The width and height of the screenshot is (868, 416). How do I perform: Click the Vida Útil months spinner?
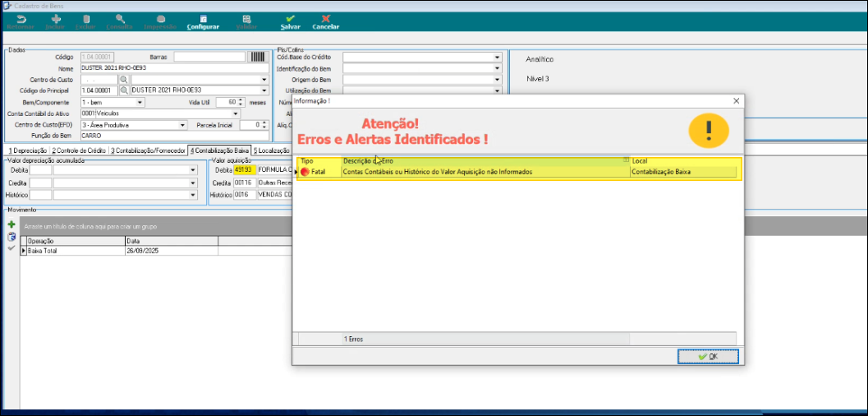[241, 102]
